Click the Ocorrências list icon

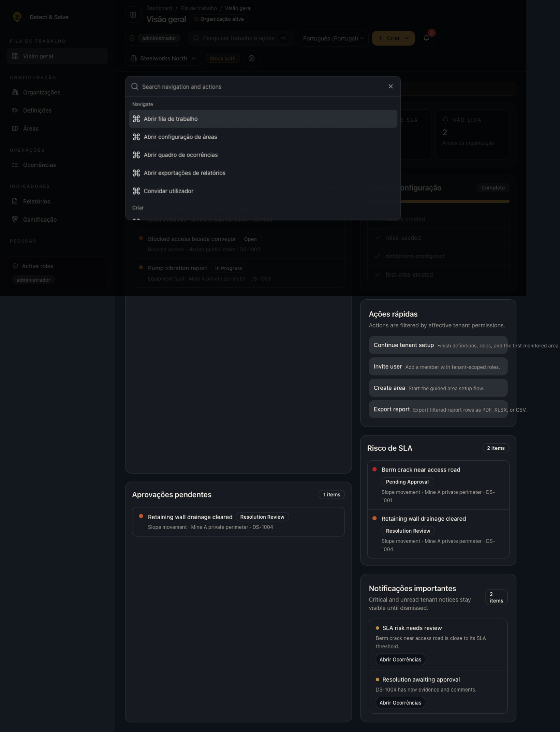pos(15,165)
